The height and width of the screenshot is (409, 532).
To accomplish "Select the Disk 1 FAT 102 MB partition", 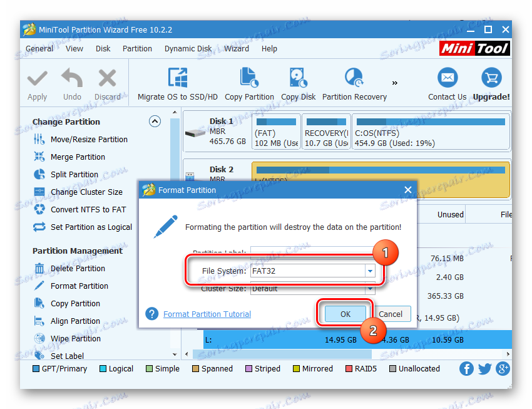I will [x=276, y=132].
